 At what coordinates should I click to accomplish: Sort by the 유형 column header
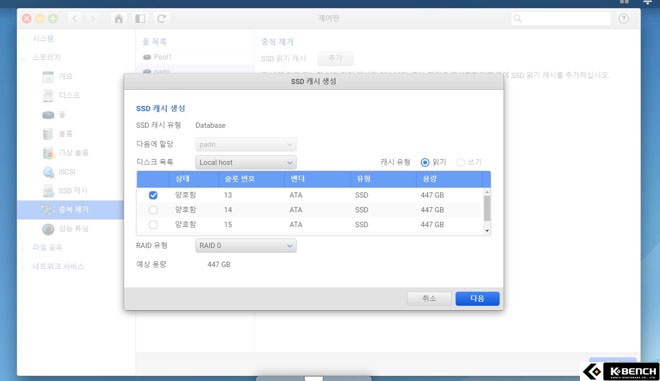coord(383,179)
